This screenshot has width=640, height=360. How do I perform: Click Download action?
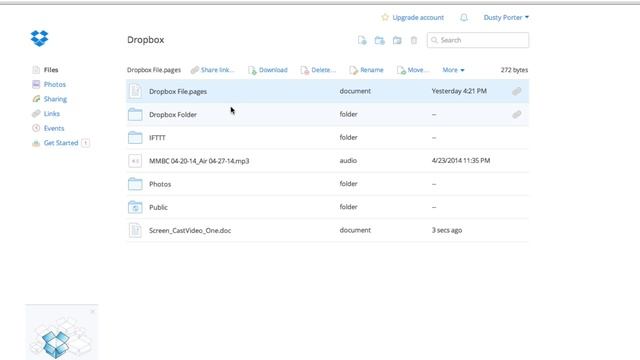[x=268, y=70]
